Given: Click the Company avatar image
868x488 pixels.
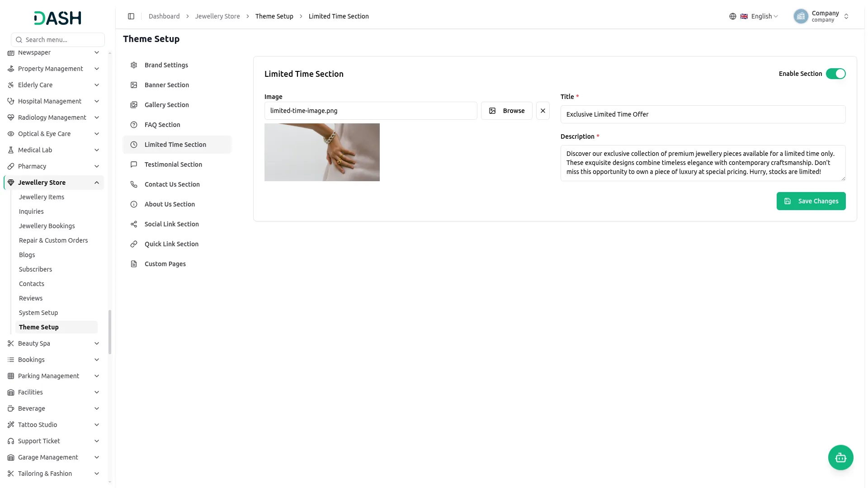Looking at the screenshot, I should [801, 16].
